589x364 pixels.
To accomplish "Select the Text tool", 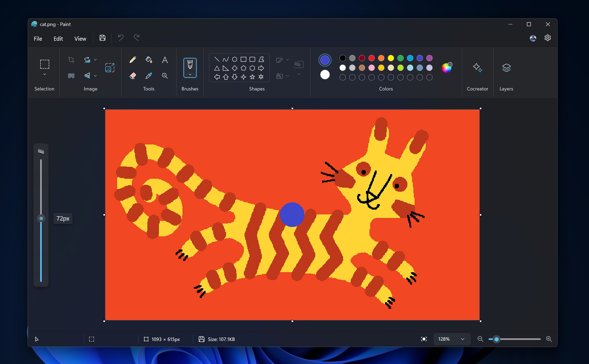I will [164, 59].
